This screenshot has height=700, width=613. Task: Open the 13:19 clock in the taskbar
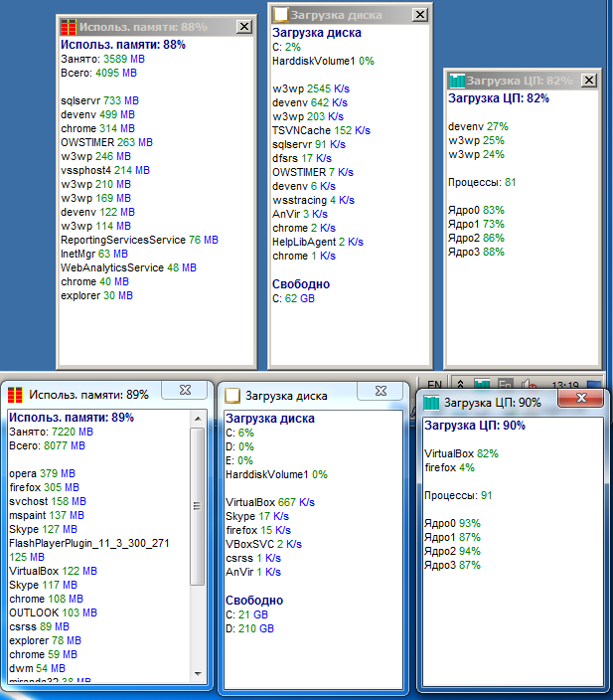564,384
